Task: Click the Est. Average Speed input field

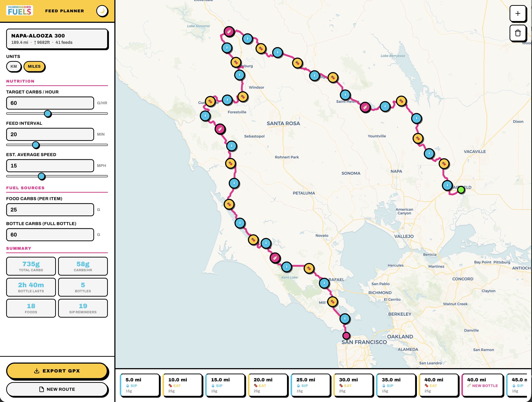Action: [x=50, y=166]
